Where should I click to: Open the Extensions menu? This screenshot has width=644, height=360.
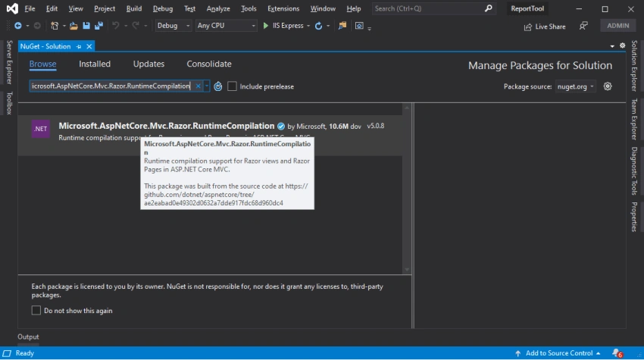[283, 8]
